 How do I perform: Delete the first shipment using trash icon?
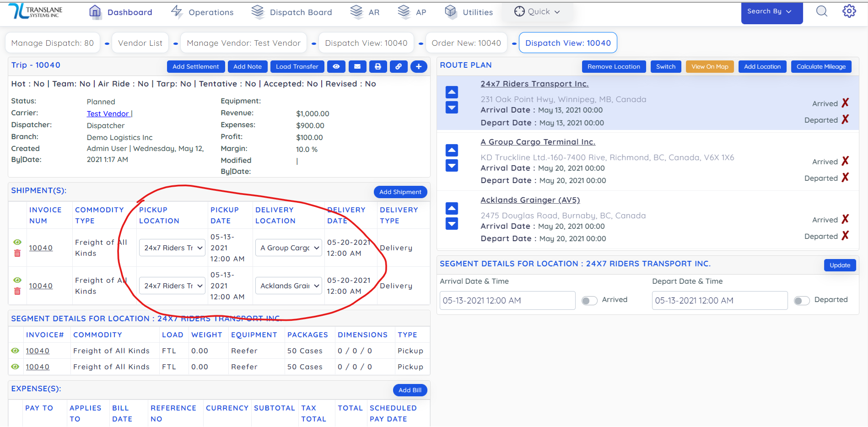(x=17, y=254)
